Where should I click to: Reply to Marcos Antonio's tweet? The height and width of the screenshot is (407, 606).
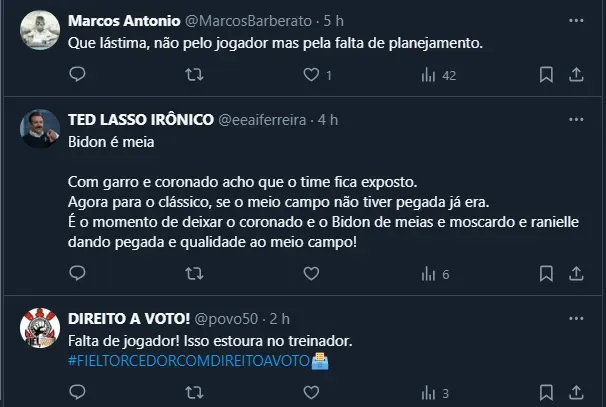click(78, 74)
